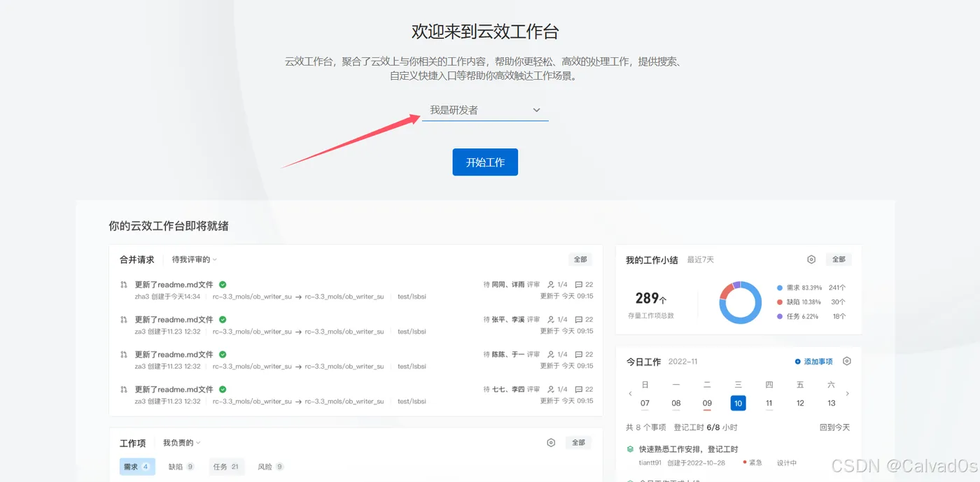
Task: Expand the 我负责的 filter in 工作项
Action: coord(182,443)
